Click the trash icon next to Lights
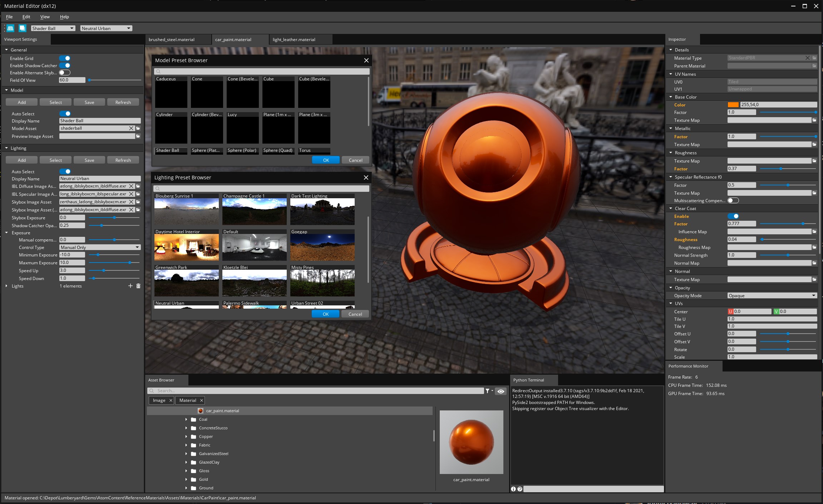 139,286
